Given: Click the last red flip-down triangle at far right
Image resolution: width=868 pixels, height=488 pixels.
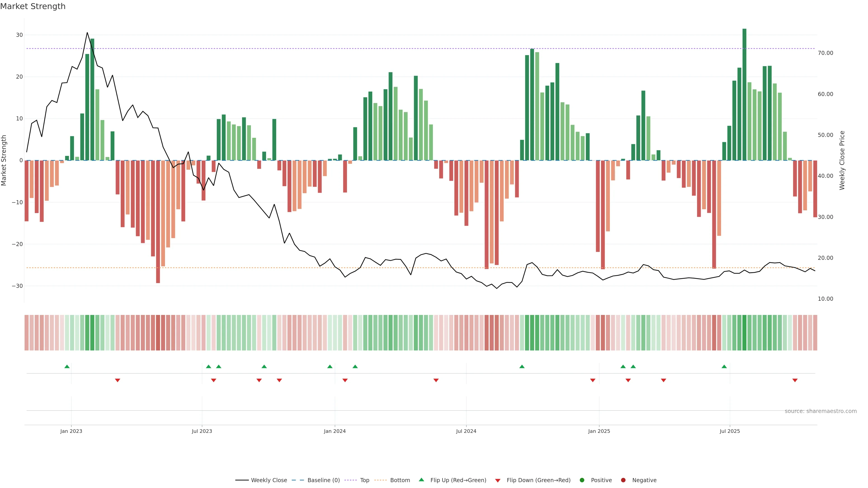Looking at the screenshot, I should pos(795,380).
